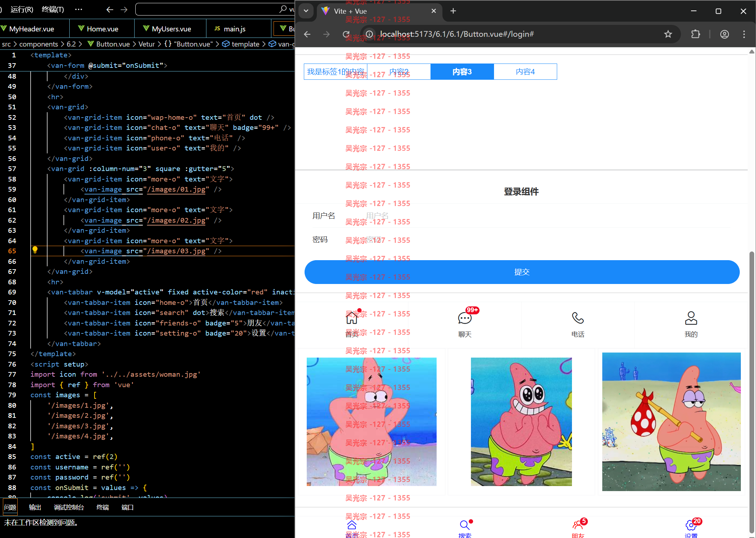Close the Vite + Vue tab
Screen dimensions: 756x538
[x=434, y=11]
